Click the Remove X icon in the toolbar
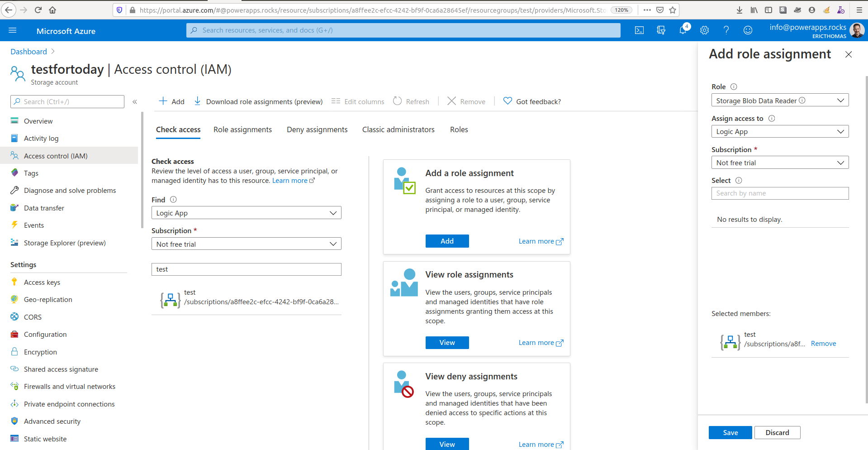Viewport: 868px width, 450px height. click(x=451, y=101)
